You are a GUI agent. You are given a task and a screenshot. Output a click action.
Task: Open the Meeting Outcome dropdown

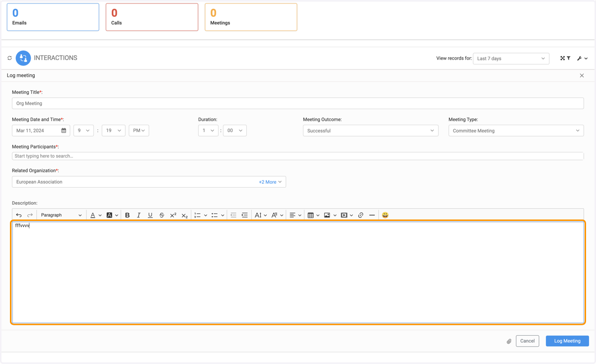point(371,131)
